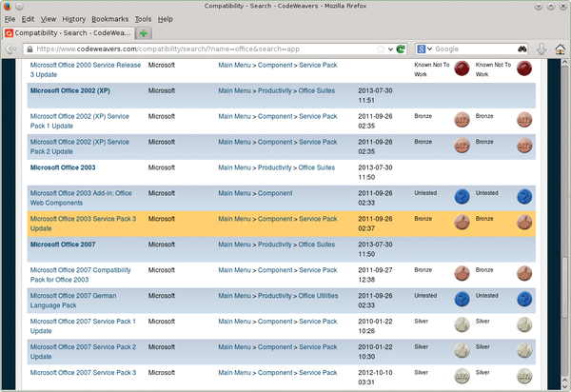571x392 pixels.
Task: Click first Bronze medal for XP Service Pack 1
Action: (462, 120)
